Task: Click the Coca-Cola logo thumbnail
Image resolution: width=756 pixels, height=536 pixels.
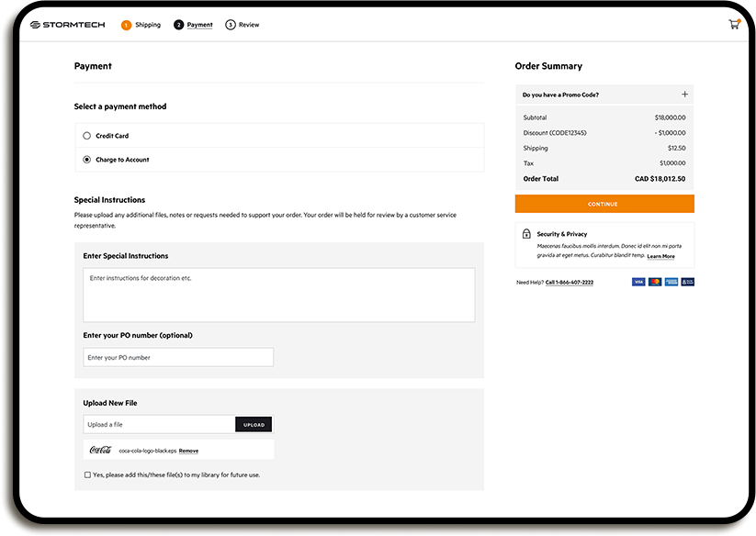Action: click(x=100, y=450)
